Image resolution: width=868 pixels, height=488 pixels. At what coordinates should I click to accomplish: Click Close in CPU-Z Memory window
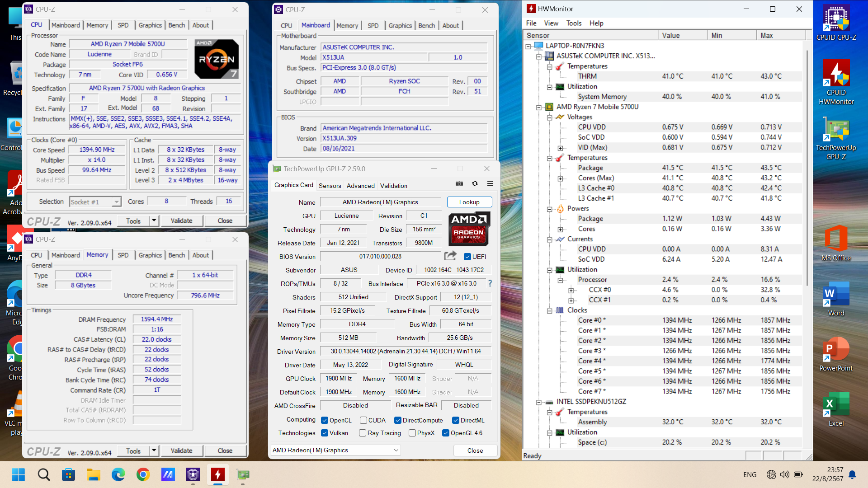225,450
